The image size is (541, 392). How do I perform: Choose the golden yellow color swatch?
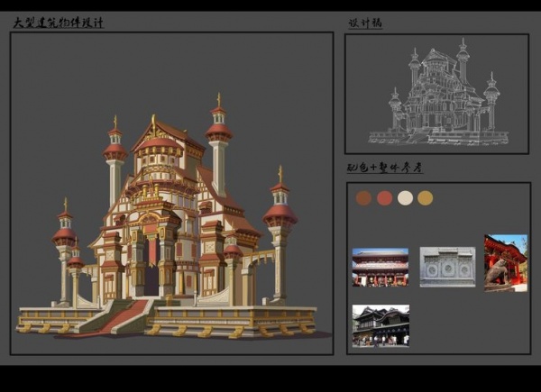tap(426, 198)
